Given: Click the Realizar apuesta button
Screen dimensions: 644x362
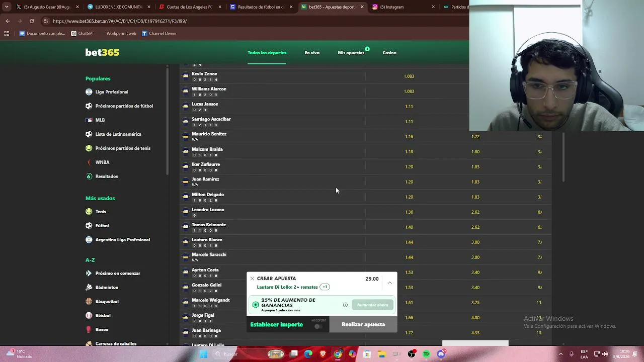Looking at the screenshot, I should click(363, 324).
